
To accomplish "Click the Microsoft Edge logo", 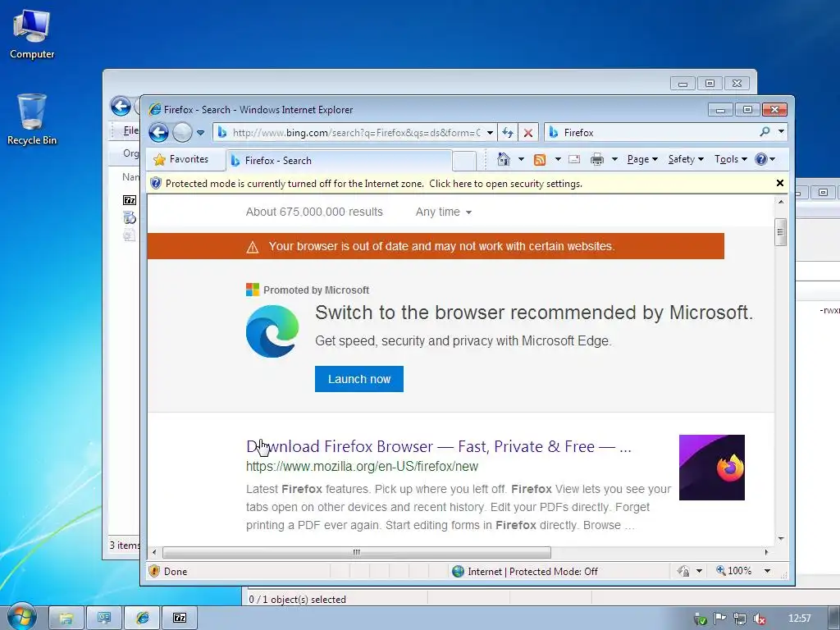I will 272,331.
